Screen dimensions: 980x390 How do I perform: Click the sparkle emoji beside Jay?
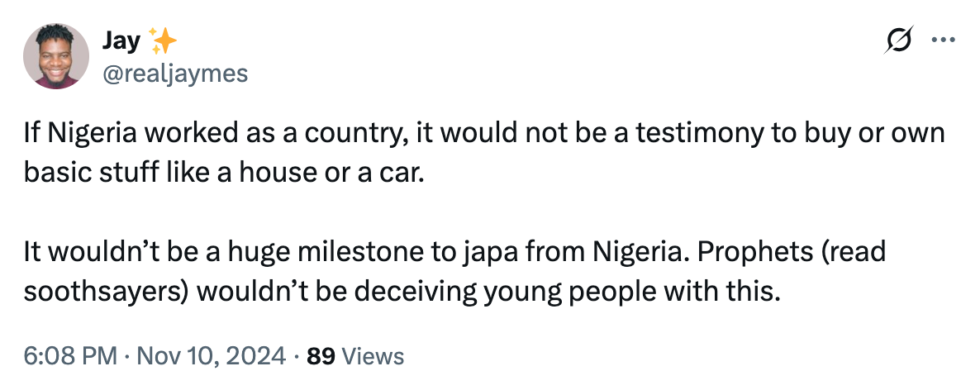pyautogui.click(x=161, y=40)
